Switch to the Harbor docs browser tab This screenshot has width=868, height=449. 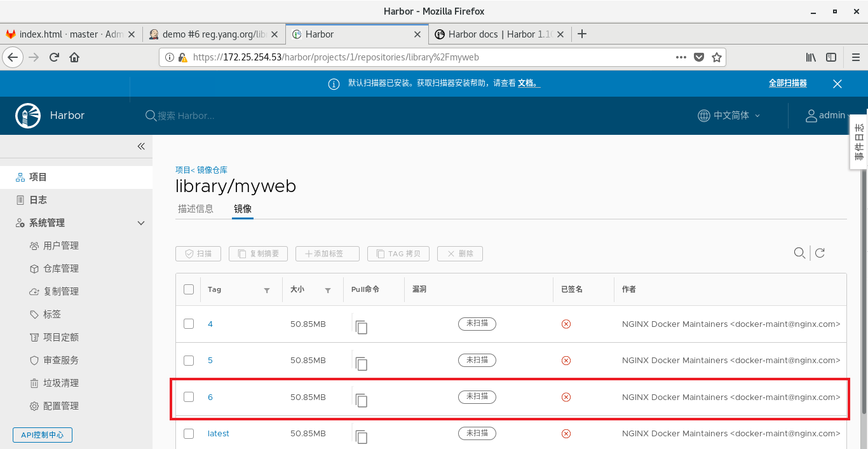(x=501, y=34)
